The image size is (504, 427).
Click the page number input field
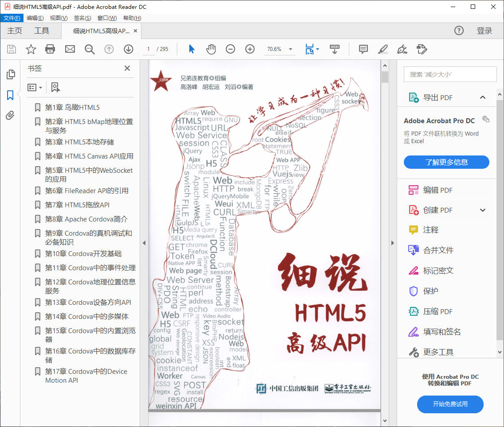(x=148, y=49)
